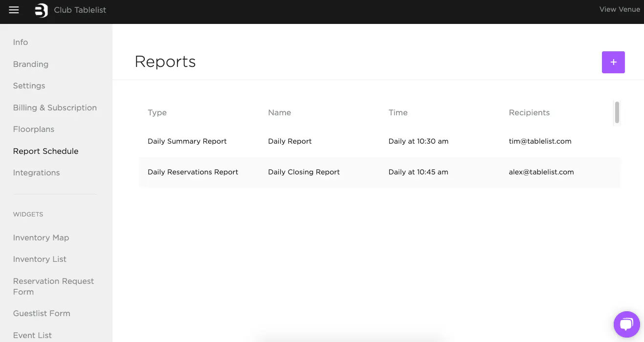Open Inventory List widget

[x=40, y=259]
